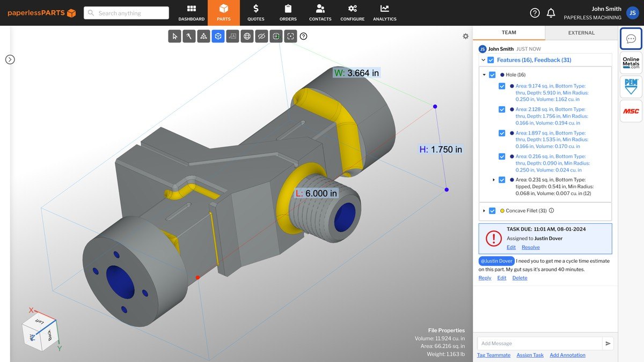Switch to the Team tab
This screenshot has height=362, width=644.
click(x=509, y=33)
